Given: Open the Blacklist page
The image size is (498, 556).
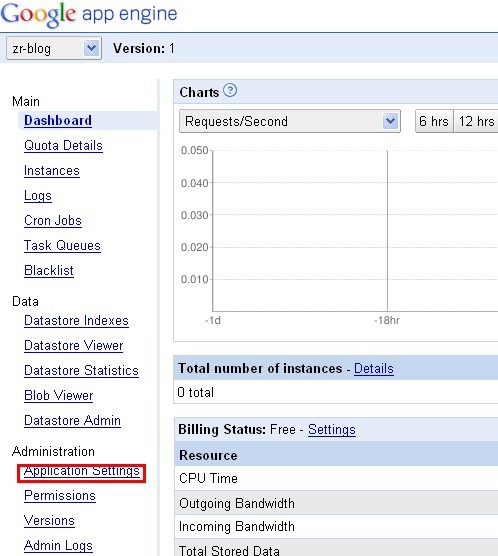Looking at the screenshot, I should [x=49, y=271].
